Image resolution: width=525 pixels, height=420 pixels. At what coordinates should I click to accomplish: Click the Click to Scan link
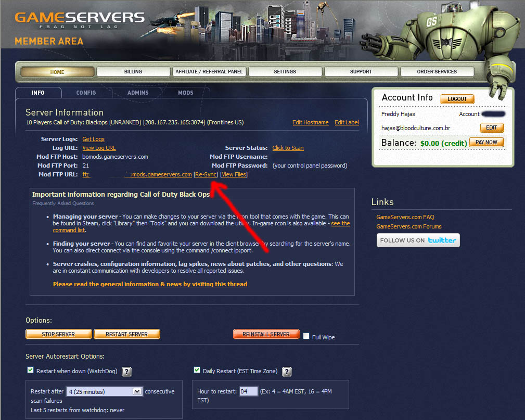288,148
